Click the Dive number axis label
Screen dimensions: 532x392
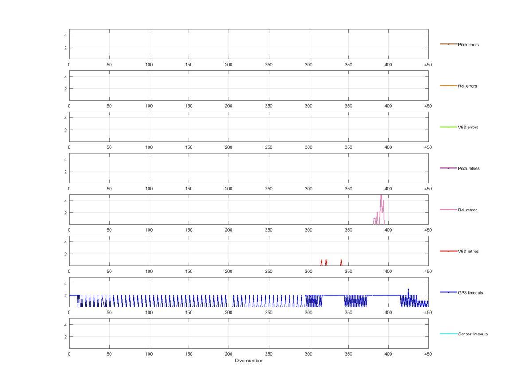pos(249,361)
